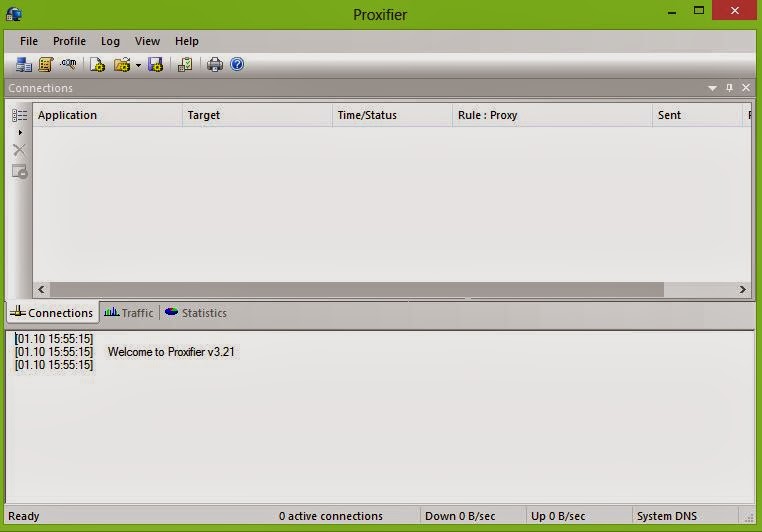Create new profile toolbar icon

pos(97,64)
